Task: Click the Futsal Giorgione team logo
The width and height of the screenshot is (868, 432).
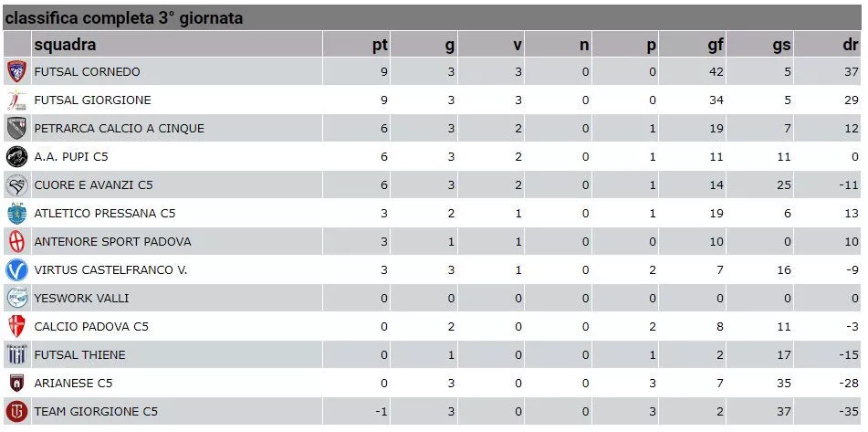Action: pos(16,100)
